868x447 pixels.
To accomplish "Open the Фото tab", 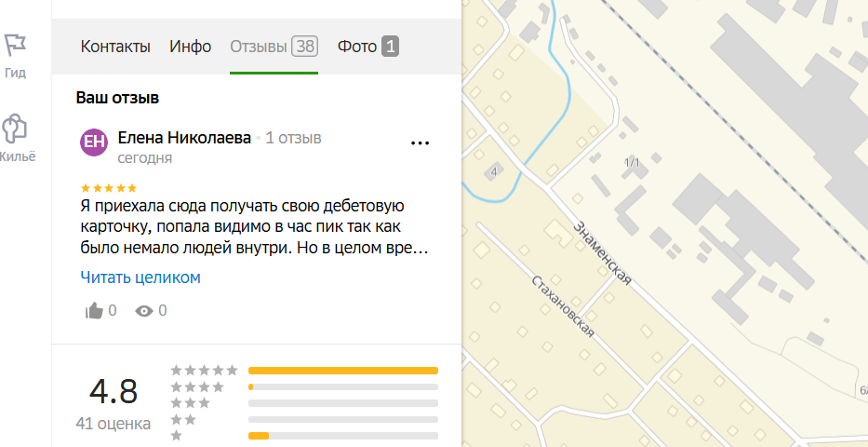I will (368, 47).
